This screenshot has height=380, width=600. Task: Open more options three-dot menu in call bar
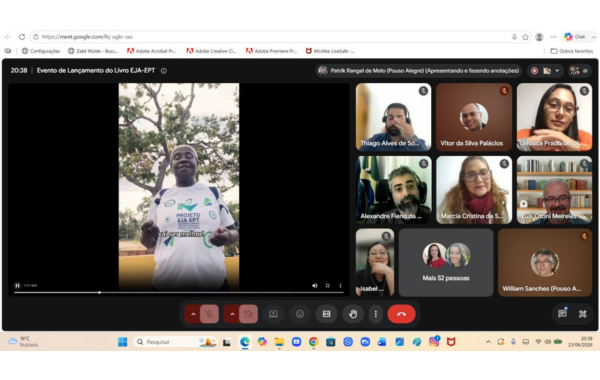pos(375,314)
